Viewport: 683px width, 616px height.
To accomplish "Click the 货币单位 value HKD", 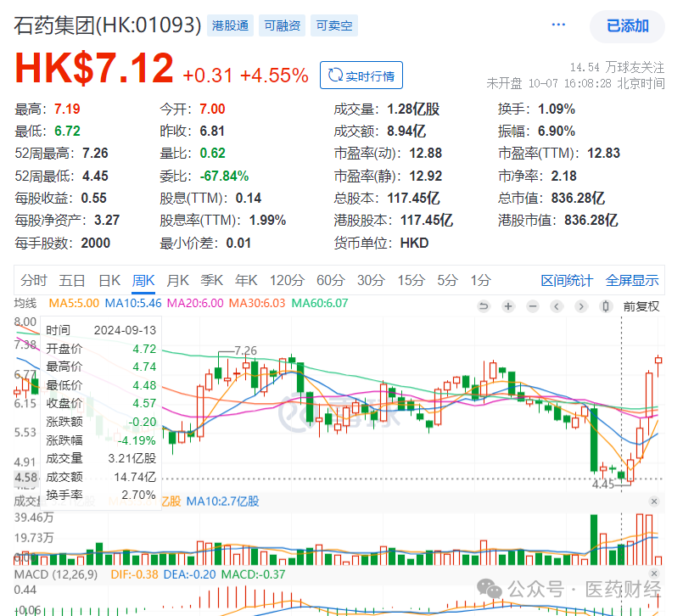I will click(415, 243).
